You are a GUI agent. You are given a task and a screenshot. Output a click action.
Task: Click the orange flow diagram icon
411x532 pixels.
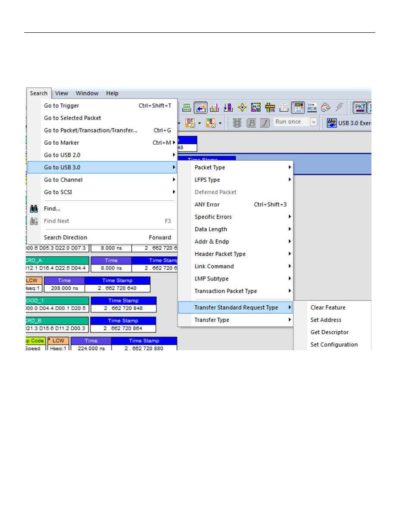[326, 107]
